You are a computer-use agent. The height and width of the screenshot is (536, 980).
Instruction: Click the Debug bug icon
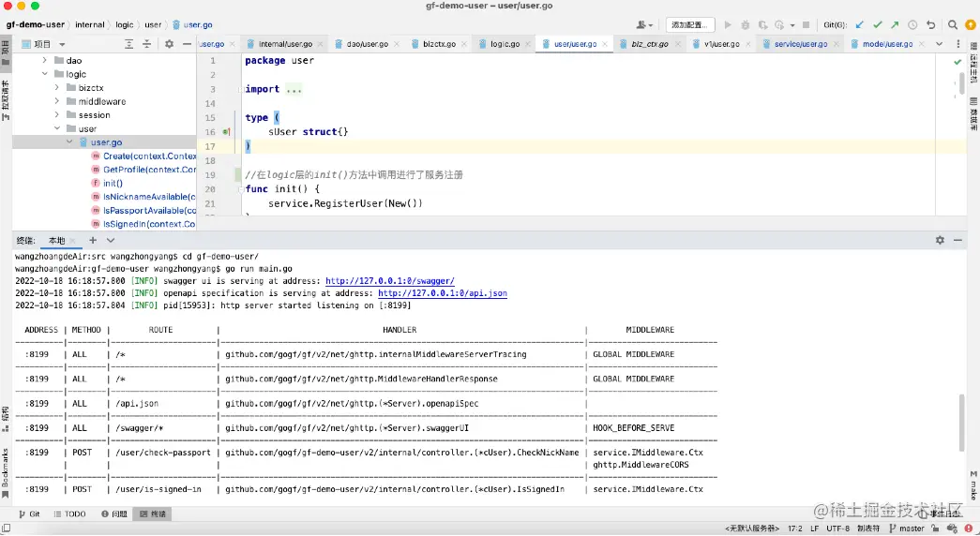[x=745, y=25]
